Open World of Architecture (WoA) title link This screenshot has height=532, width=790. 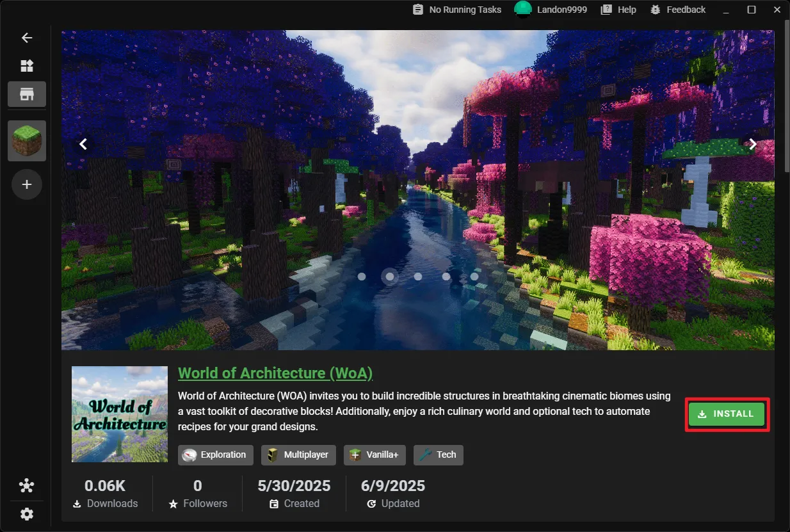click(275, 373)
